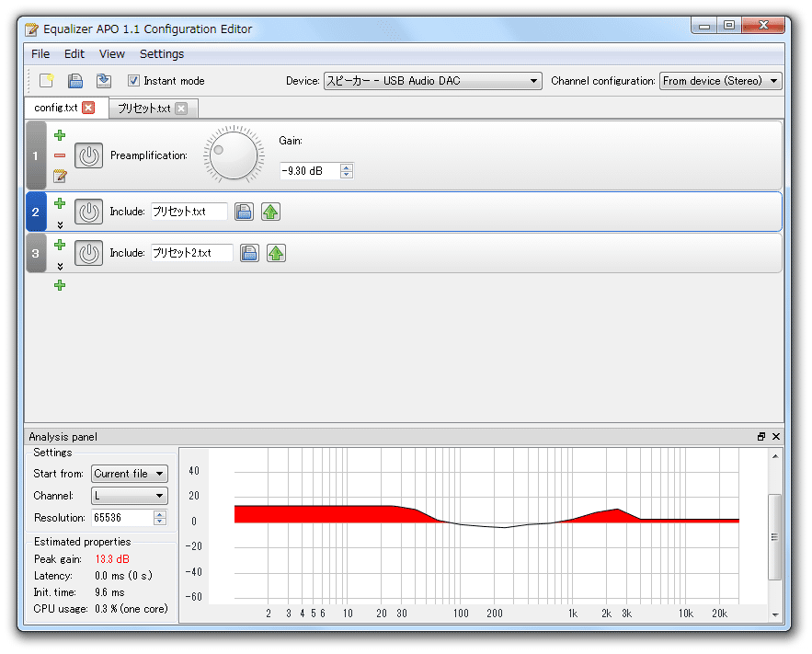Screen dimensions: 812x654
Task: Click the red minus icon in row 1
Action: click(x=60, y=155)
